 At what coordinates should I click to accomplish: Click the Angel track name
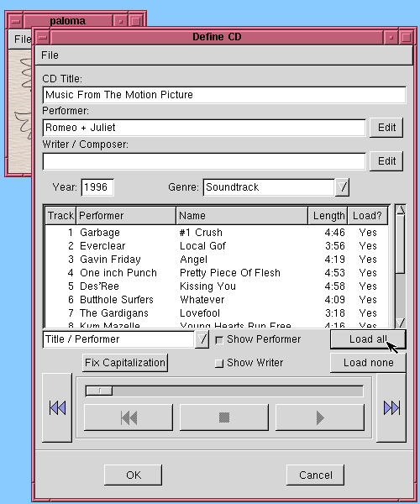[193, 260]
